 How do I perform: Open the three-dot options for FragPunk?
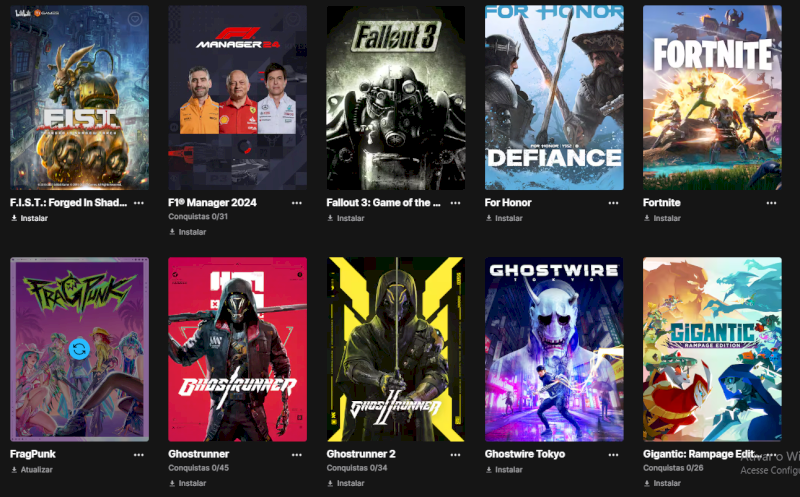(138, 455)
